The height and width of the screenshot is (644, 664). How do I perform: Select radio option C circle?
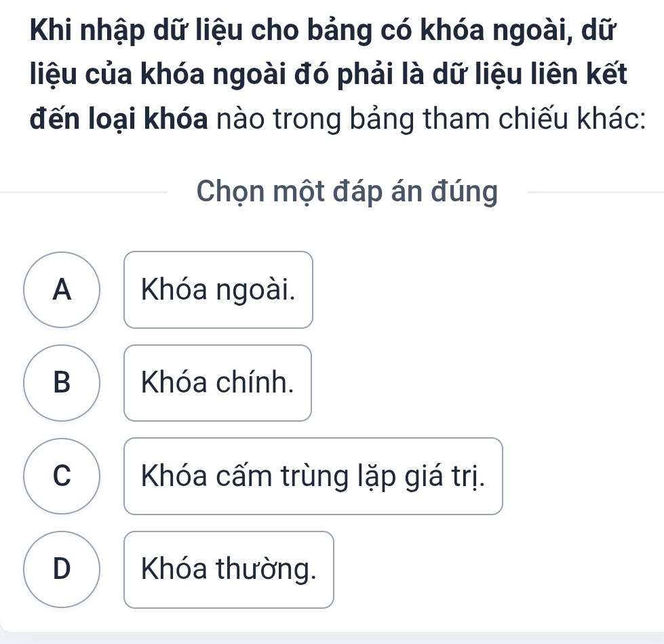[62, 476]
